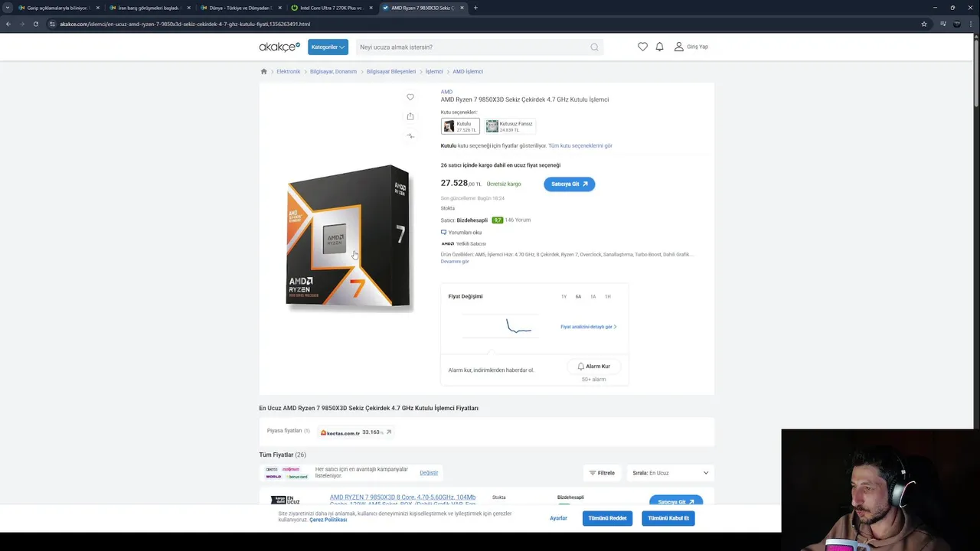Click site info icon in address bar
This screenshot has width=980, height=551.
point(52,24)
